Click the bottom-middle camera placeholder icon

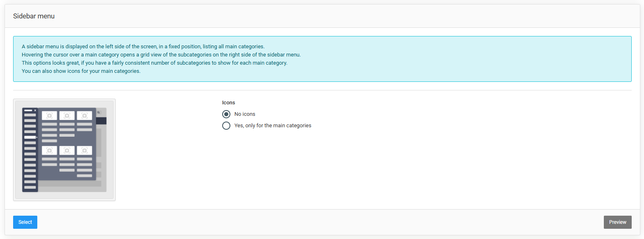(x=67, y=150)
